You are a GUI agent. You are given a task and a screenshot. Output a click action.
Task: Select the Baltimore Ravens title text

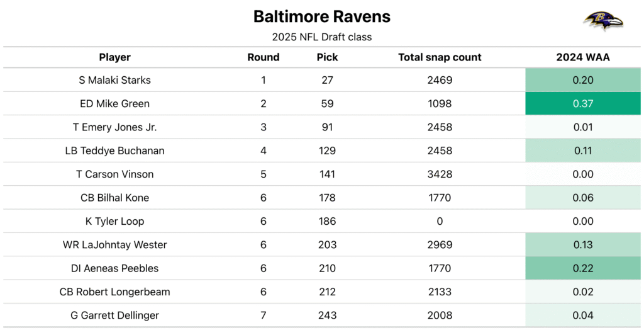[321, 16]
